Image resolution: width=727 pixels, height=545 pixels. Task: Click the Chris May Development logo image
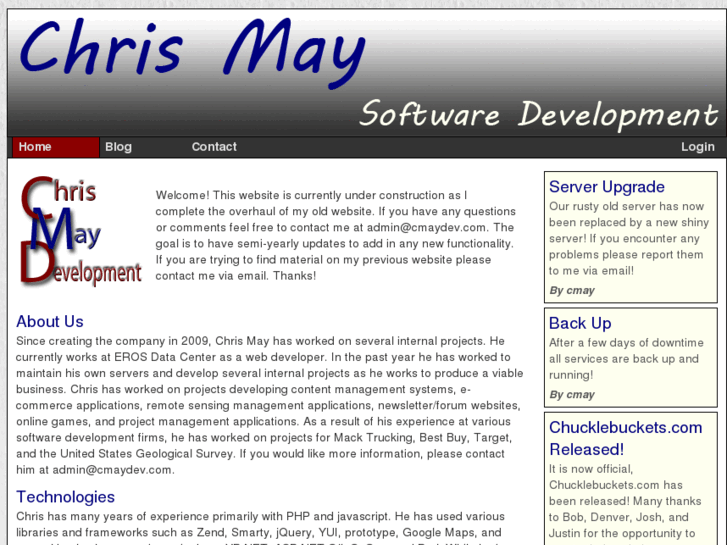(81, 231)
